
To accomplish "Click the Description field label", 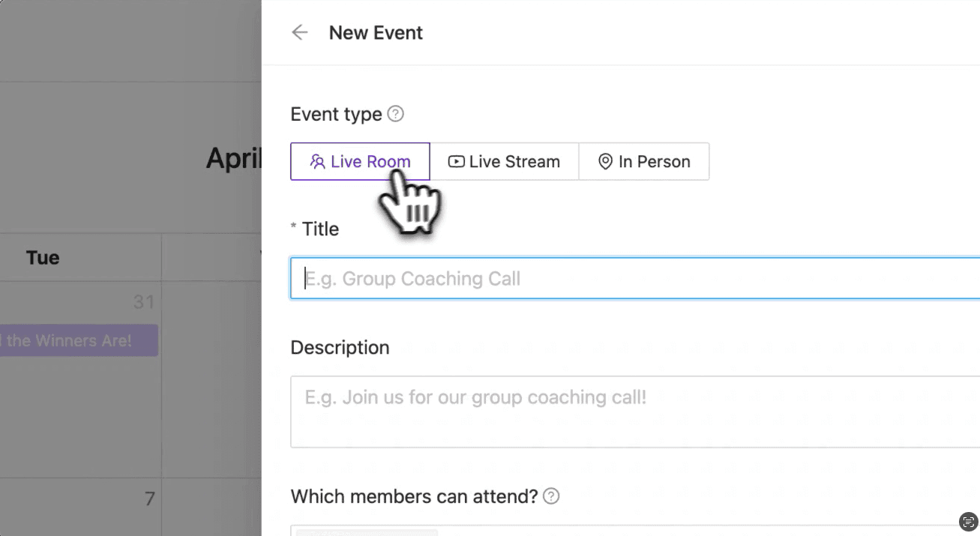I will tap(340, 348).
